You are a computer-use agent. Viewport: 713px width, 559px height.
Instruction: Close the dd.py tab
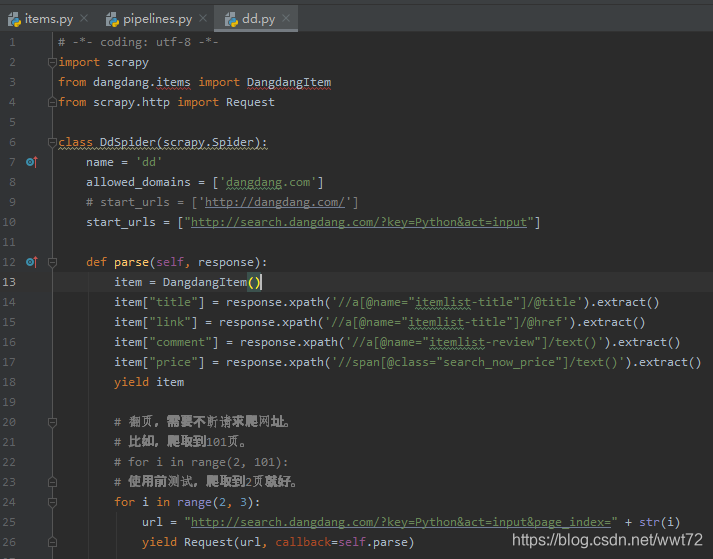pos(286,18)
